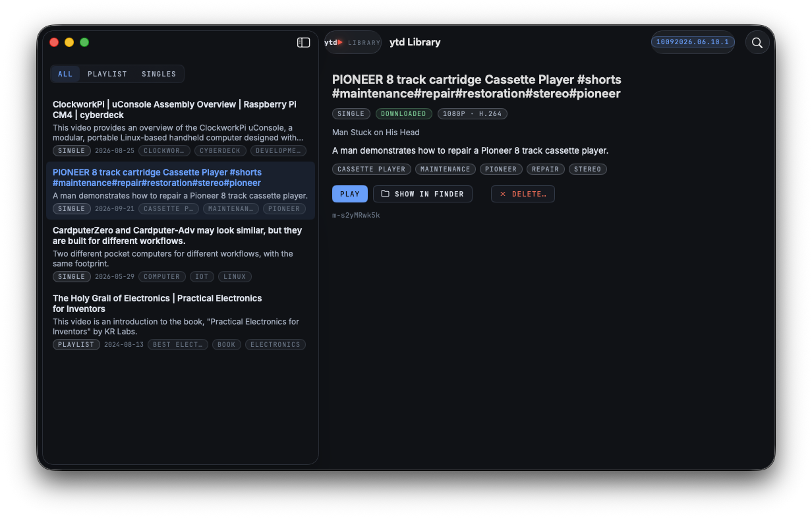This screenshot has height=519, width=812.
Task: Click CASSETTE P… tag in Pioneer list row
Action: coord(169,209)
